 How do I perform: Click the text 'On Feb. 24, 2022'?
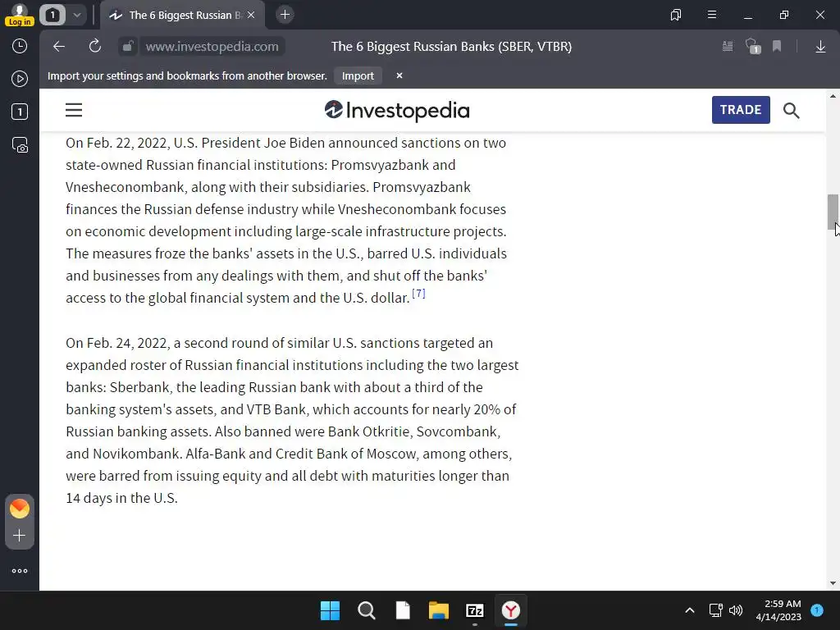(x=117, y=343)
